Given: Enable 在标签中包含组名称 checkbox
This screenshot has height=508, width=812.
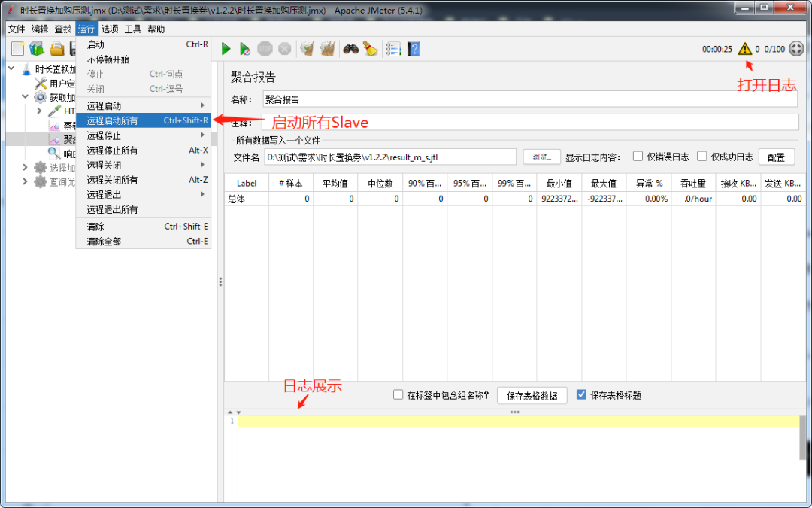Looking at the screenshot, I should pos(398,394).
